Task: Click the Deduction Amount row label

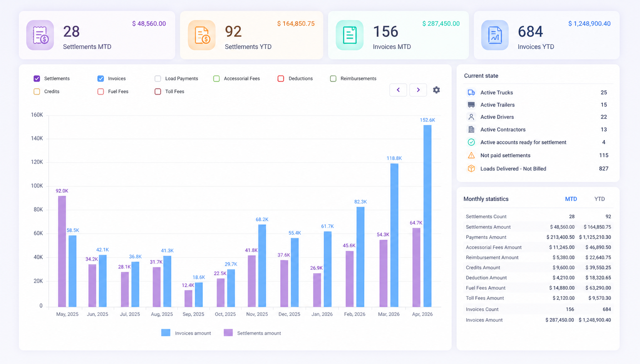Action: pyautogui.click(x=486, y=278)
